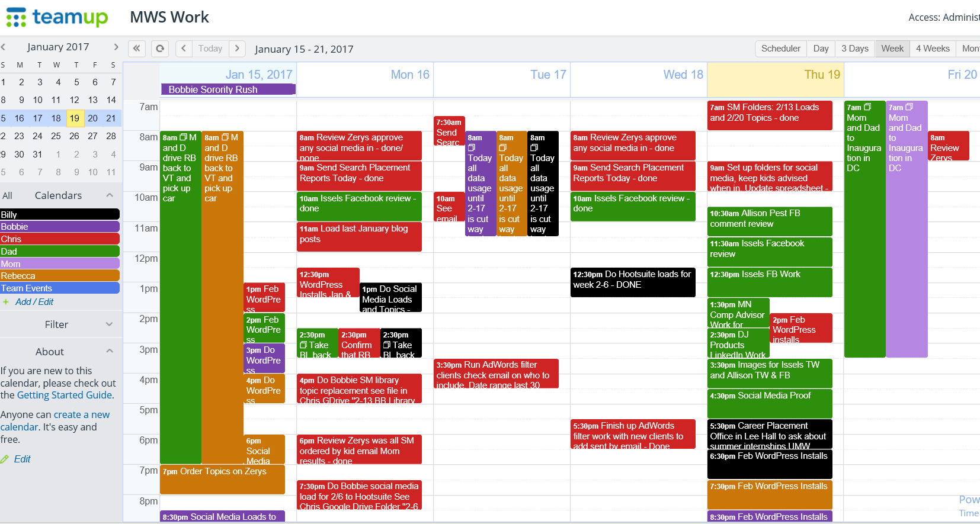This screenshot has width=980, height=524.
Task: Switch to the Scheduler view
Action: (x=780, y=49)
